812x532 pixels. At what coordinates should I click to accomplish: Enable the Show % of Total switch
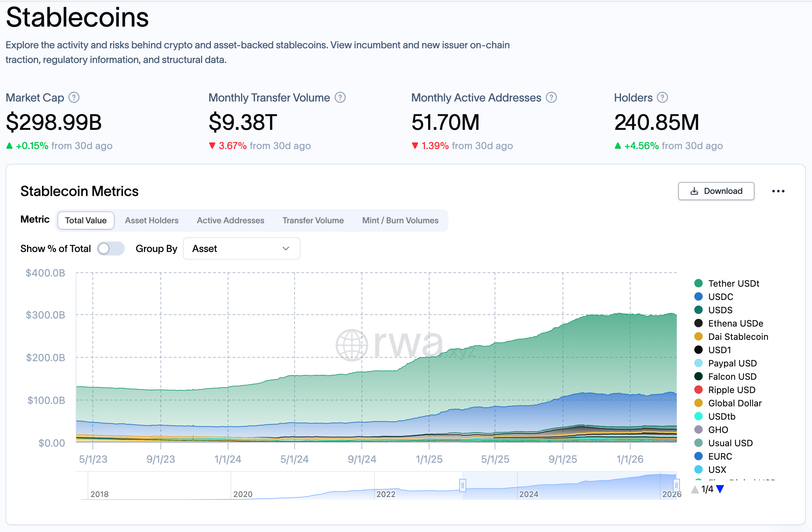pos(110,249)
